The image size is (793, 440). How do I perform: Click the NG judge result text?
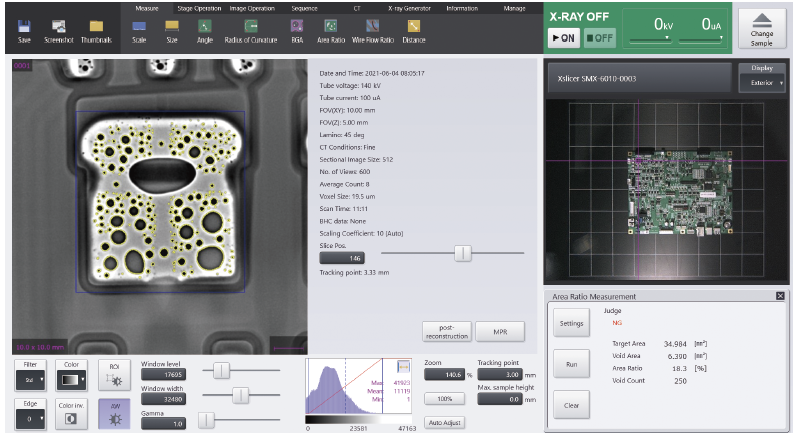pyautogui.click(x=617, y=323)
